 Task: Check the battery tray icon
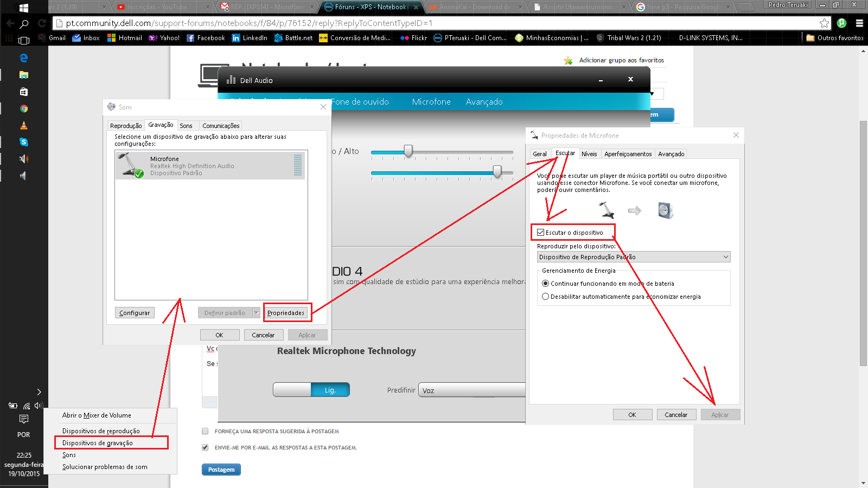[x=13, y=406]
